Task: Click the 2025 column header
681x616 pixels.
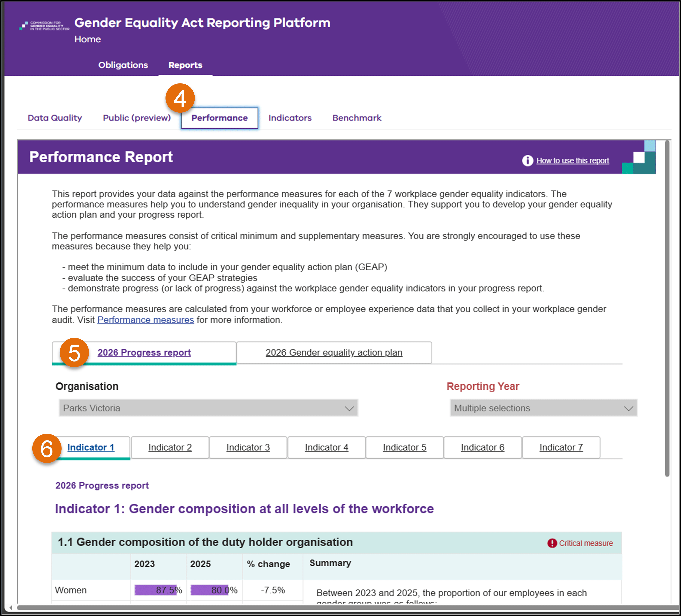Action: pyautogui.click(x=200, y=564)
